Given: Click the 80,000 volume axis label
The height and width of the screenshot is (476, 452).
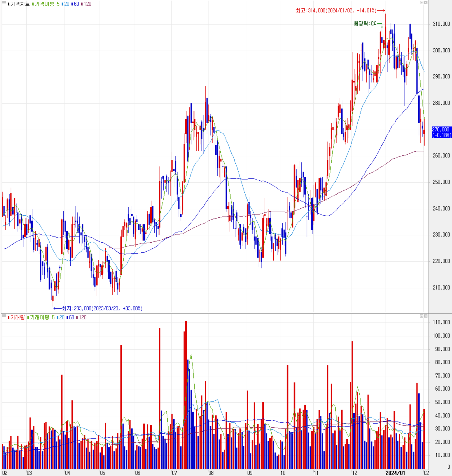Looking at the screenshot, I should [x=442, y=362].
